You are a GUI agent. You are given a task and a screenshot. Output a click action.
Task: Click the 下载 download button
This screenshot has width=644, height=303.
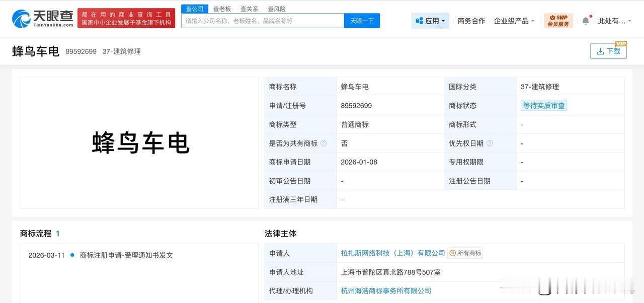coord(608,51)
